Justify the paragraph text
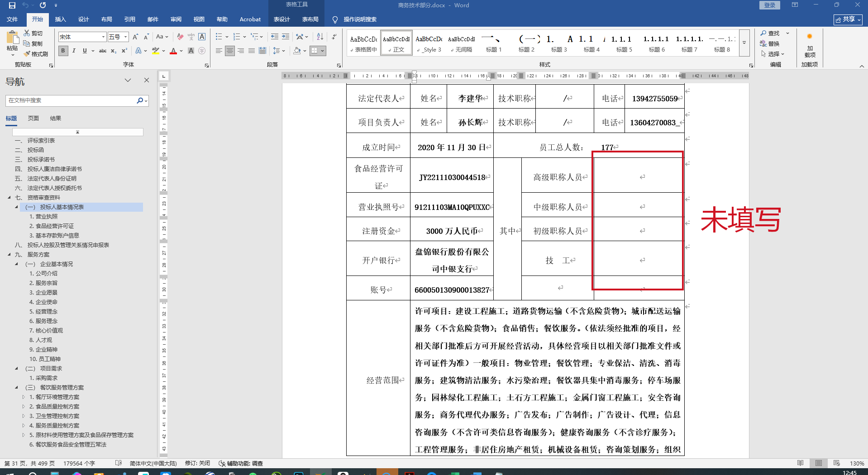 coord(252,51)
